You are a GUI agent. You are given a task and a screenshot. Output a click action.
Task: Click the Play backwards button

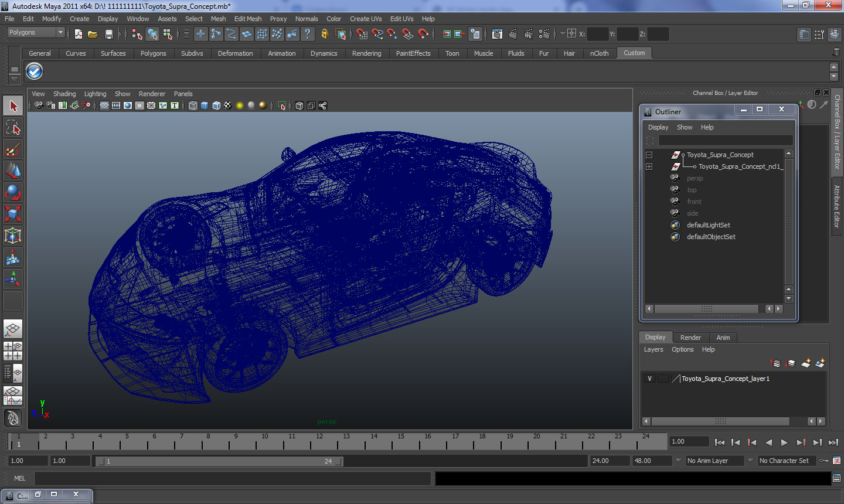point(768,442)
